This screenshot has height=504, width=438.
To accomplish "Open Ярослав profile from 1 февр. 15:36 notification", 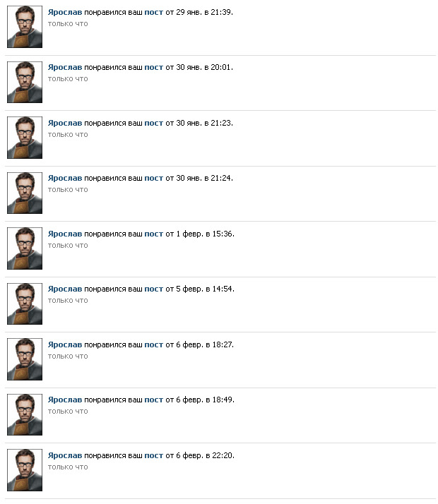I will point(65,234).
